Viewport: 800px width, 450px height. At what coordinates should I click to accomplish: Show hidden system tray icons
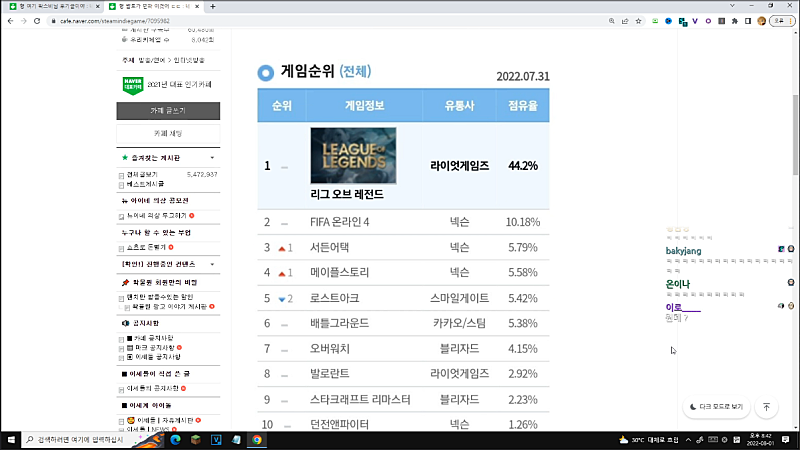[x=688, y=440]
